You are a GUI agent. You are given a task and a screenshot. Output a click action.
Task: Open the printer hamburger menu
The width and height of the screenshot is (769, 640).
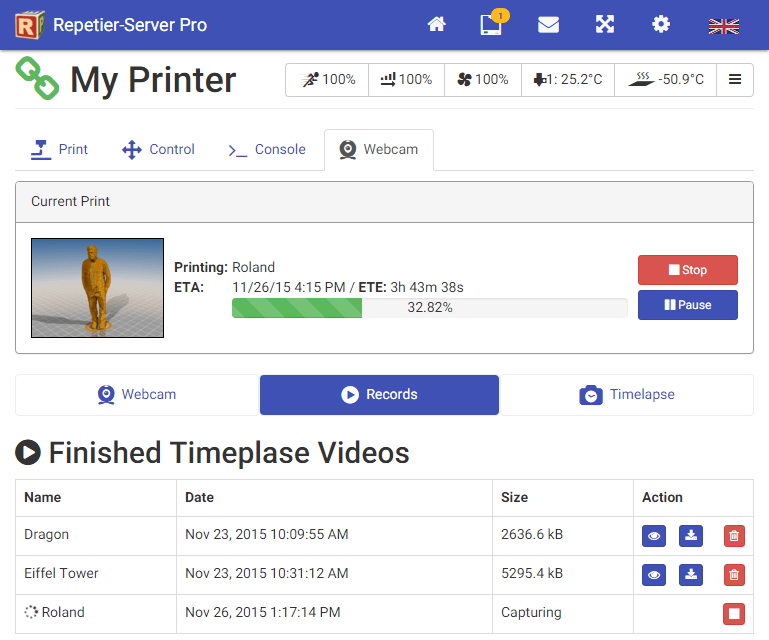(735, 80)
